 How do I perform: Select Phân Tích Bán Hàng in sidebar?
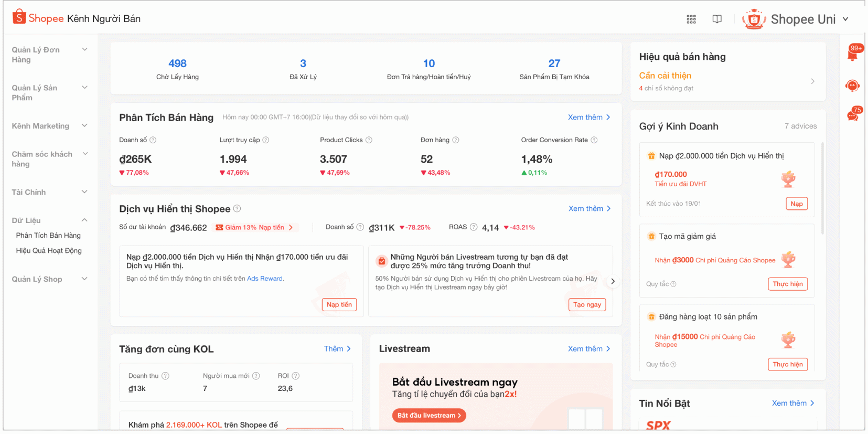pyautogui.click(x=48, y=236)
